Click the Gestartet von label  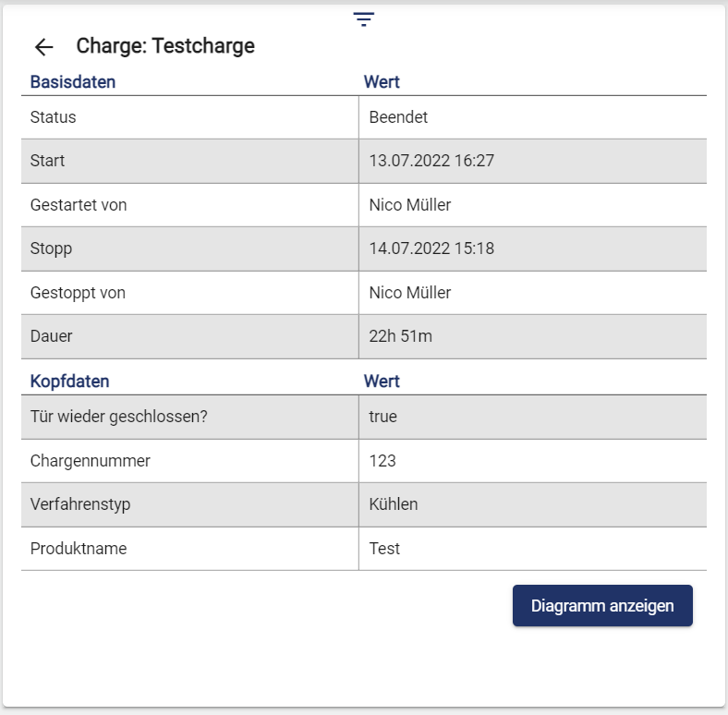[79, 205]
